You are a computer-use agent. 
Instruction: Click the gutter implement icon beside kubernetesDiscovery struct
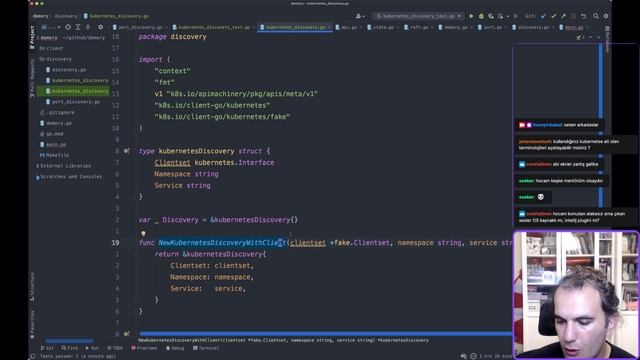point(127,151)
